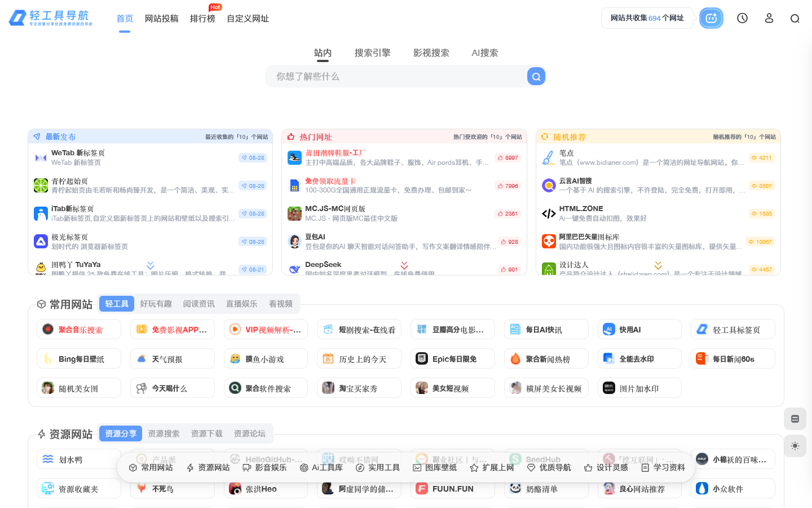The image size is (812, 508).
Task: Switch to 搜索引擎 search tab
Action: coord(372,52)
